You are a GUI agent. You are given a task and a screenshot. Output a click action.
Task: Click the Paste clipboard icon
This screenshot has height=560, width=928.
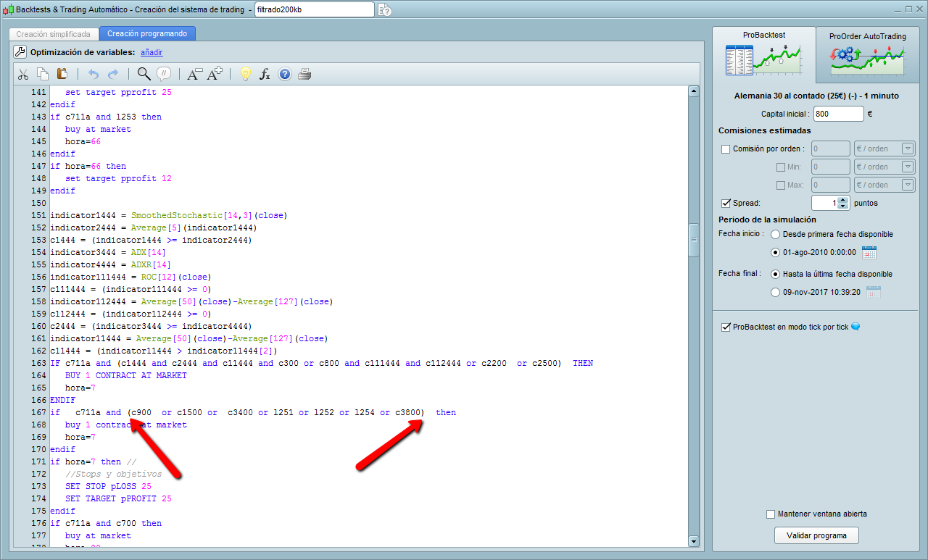62,74
